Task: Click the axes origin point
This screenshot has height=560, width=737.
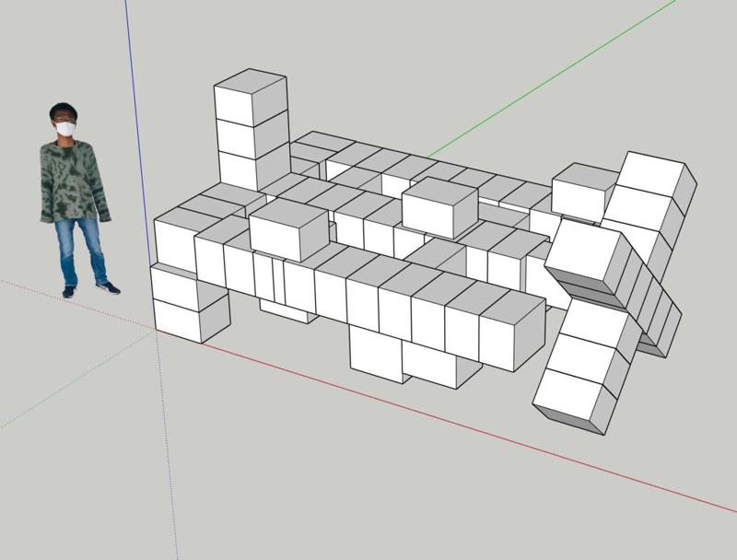Action: (156, 331)
